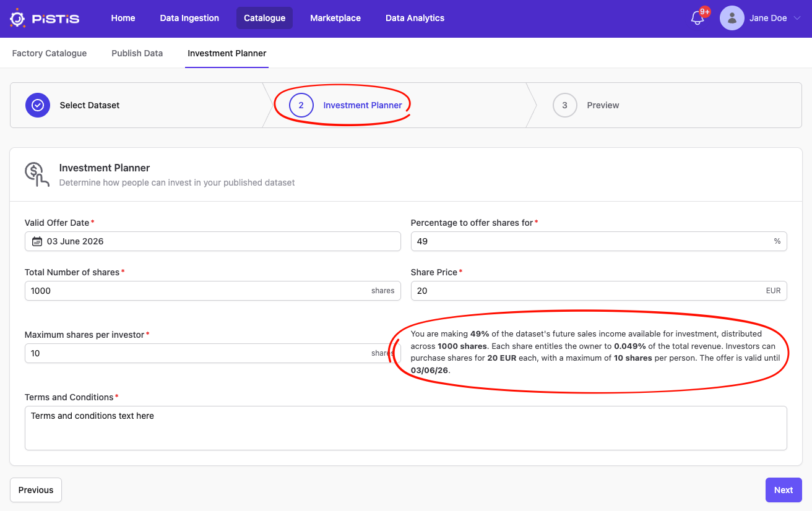The image size is (812, 511).
Task: Click the Terms and Conditions text area
Action: (406, 428)
